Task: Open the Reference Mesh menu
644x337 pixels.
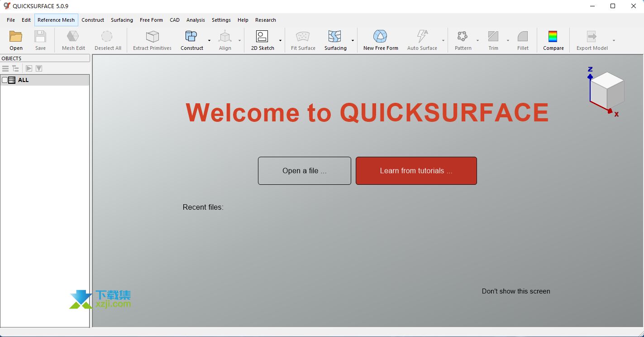Action: 56,20
